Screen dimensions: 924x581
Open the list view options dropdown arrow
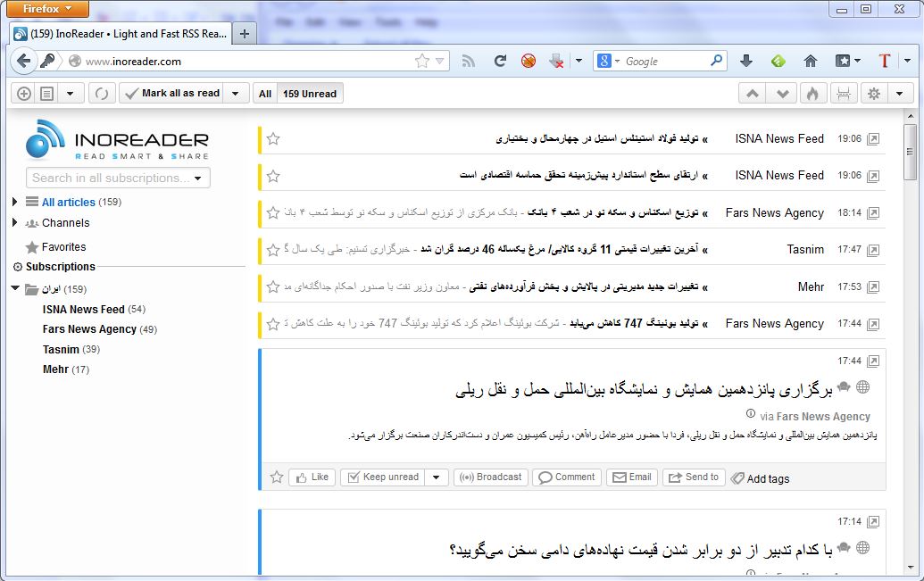(71, 94)
